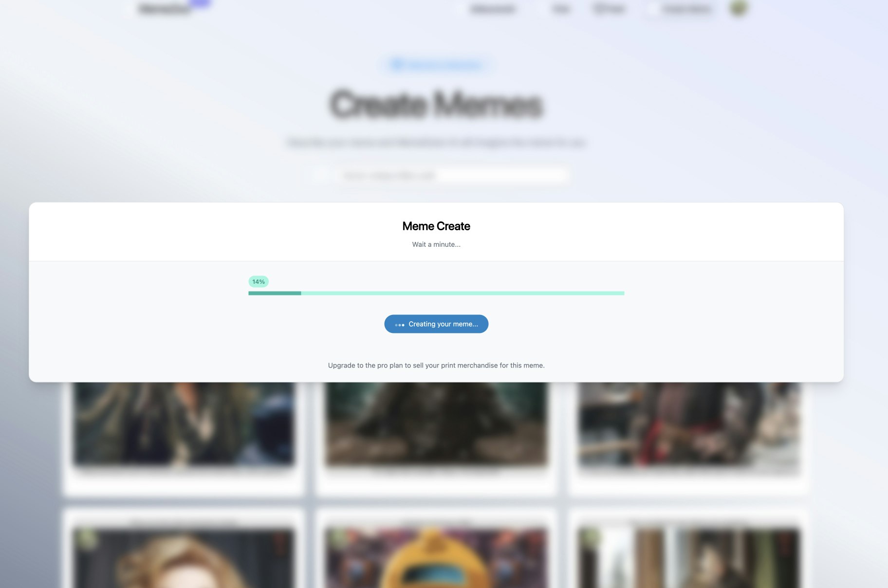Click the dark green filled progress segment

275,293
